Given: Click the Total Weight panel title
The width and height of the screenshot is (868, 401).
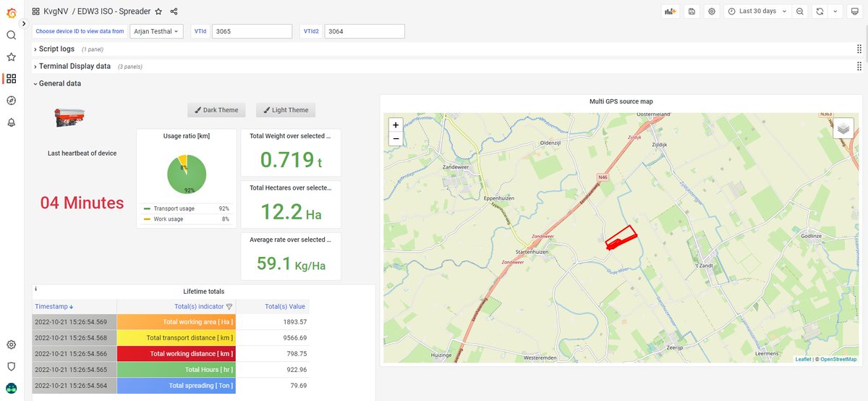Looking at the screenshot, I should click(x=291, y=136).
